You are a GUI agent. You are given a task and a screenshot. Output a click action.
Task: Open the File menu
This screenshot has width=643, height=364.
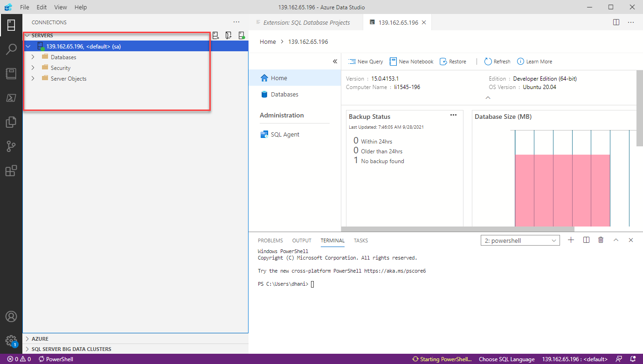point(25,7)
